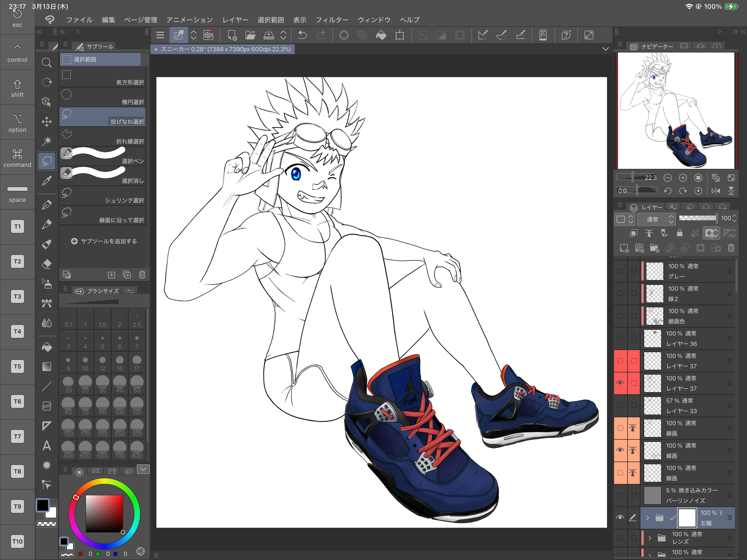This screenshot has width=747, height=560.
Task: Expand the 左瞳 layer folder
Action: pos(648,518)
